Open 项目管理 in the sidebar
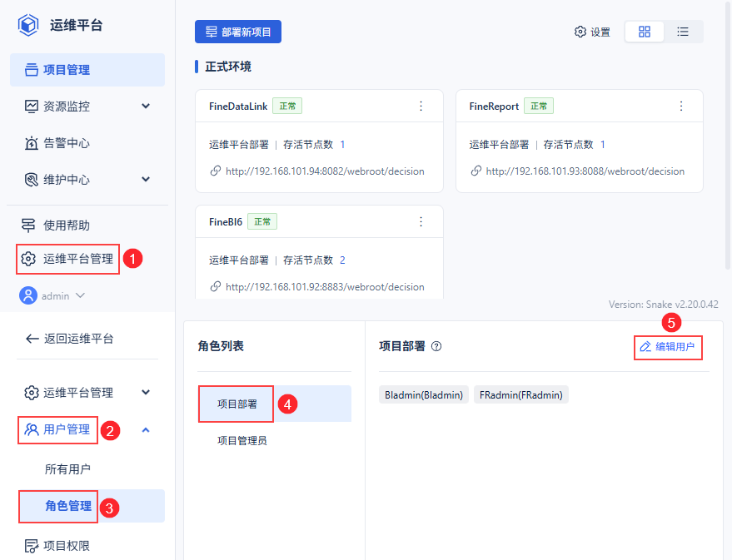732x560 pixels. point(87,70)
